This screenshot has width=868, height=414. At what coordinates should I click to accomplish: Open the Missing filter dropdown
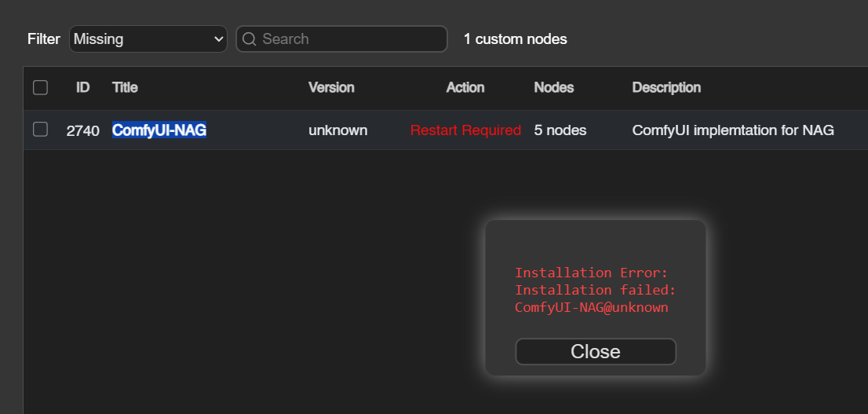tap(148, 38)
